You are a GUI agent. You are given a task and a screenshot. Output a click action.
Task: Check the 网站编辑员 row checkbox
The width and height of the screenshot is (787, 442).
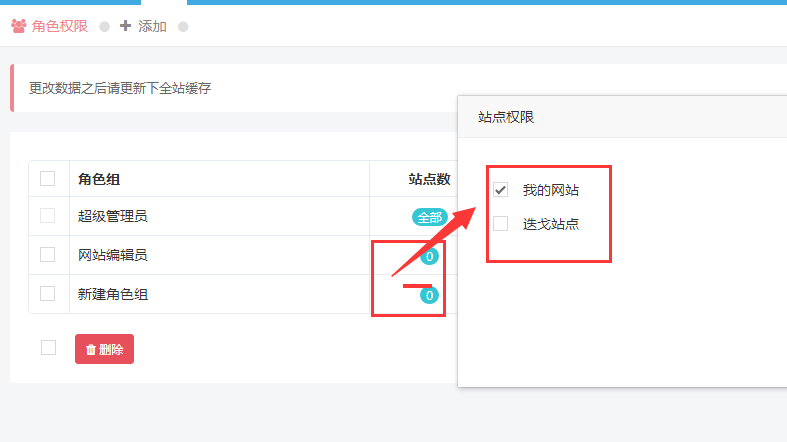(x=48, y=255)
